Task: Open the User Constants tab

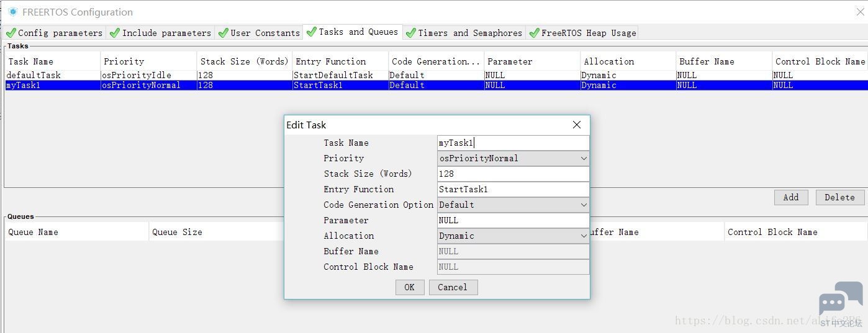Action: click(259, 33)
